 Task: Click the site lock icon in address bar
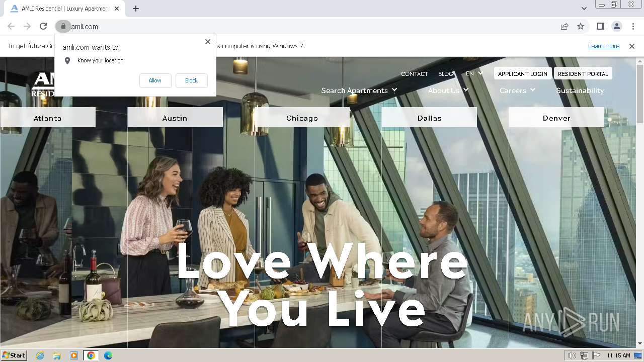(63, 26)
